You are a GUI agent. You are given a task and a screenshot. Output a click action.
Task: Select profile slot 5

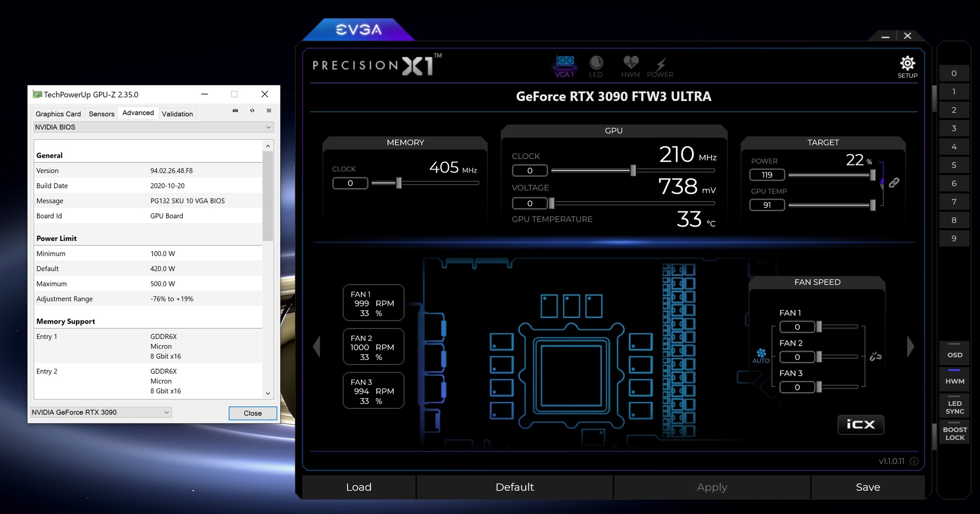coord(954,165)
